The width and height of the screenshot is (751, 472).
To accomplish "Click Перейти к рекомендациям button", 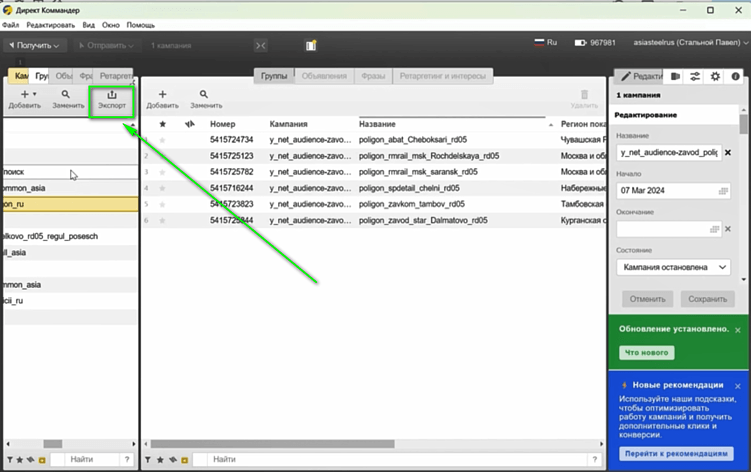I will point(676,453).
